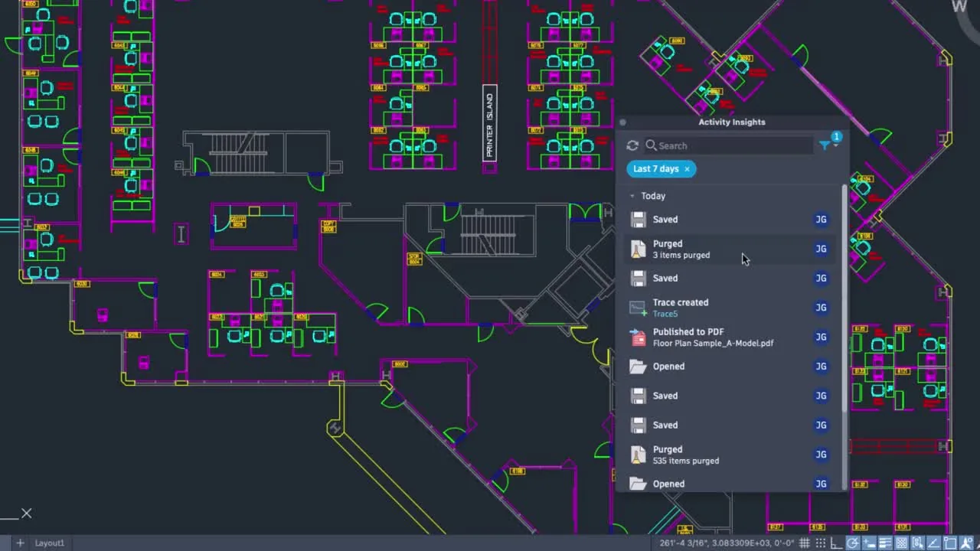Click the Activity Insights title bar

(x=732, y=122)
